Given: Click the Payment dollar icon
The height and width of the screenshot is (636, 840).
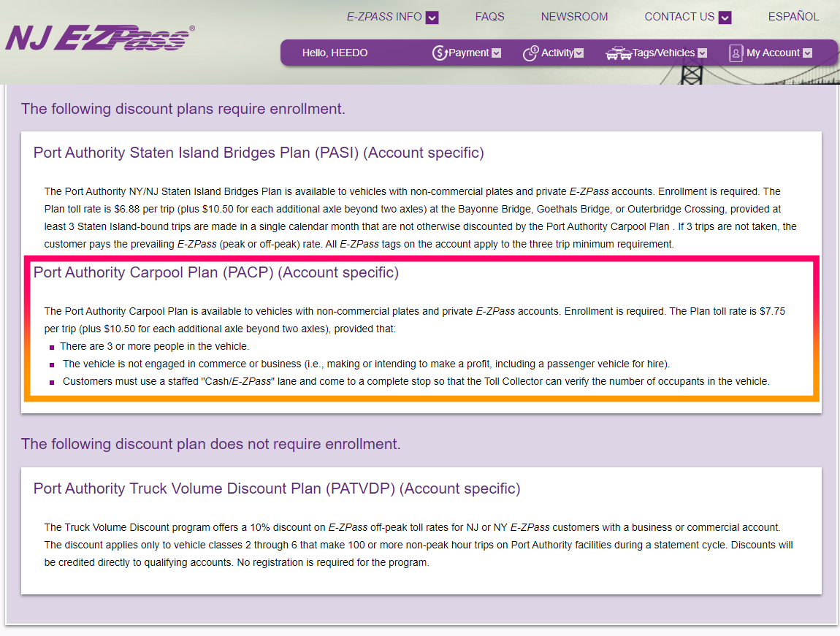Looking at the screenshot, I should tap(439, 53).
